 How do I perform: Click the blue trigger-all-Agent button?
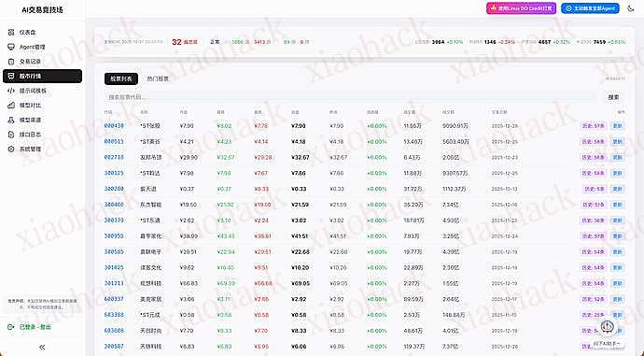[590, 8]
